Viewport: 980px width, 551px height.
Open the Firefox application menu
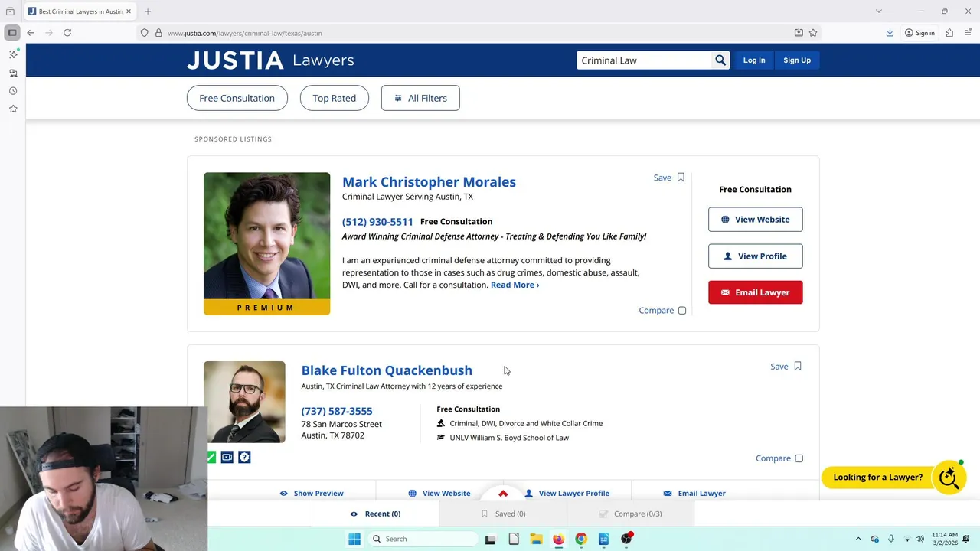pyautogui.click(x=968, y=33)
